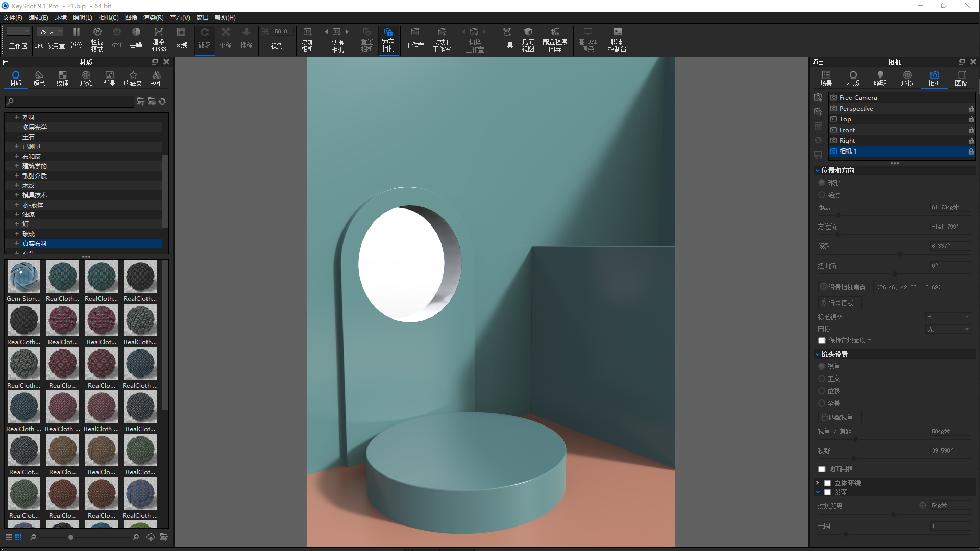980x551 pixels.
Task: Click the library search field
Action: (69, 102)
